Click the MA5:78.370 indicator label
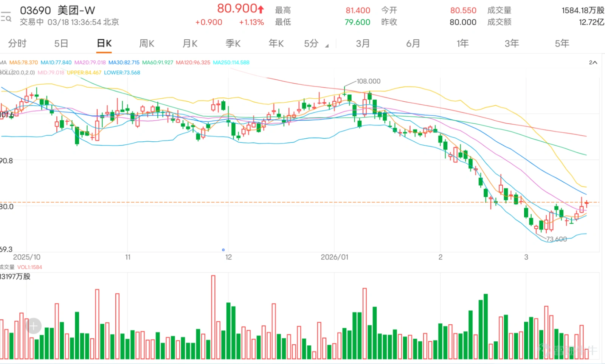Screen dimensions: 605x364 pyautogui.click(x=23, y=62)
